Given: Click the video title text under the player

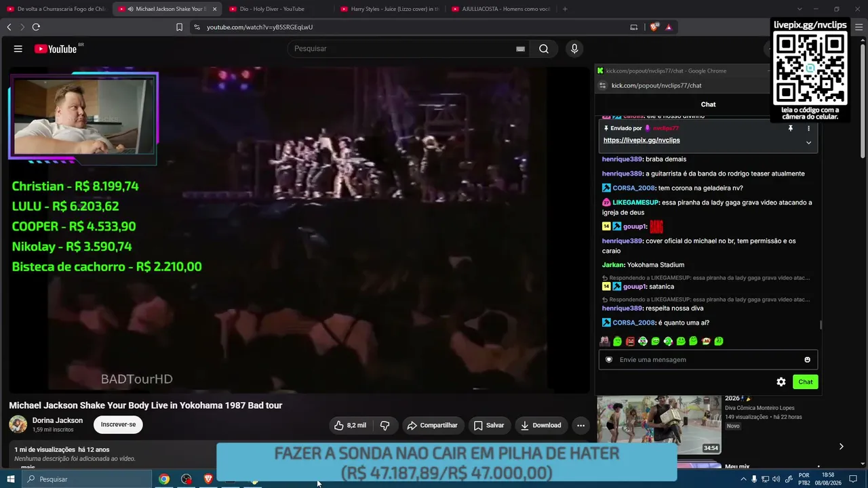Looking at the screenshot, I should pyautogui.click(x=146, y=405).
